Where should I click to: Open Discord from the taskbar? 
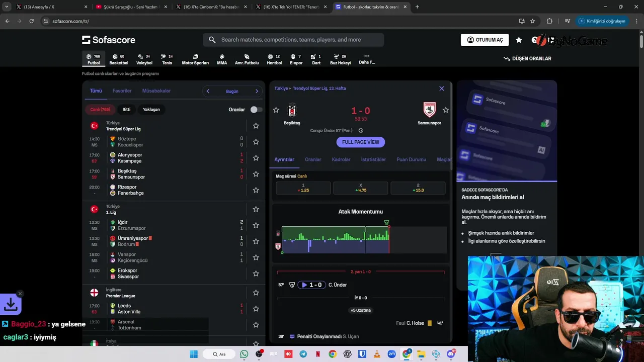click(451, 354)
